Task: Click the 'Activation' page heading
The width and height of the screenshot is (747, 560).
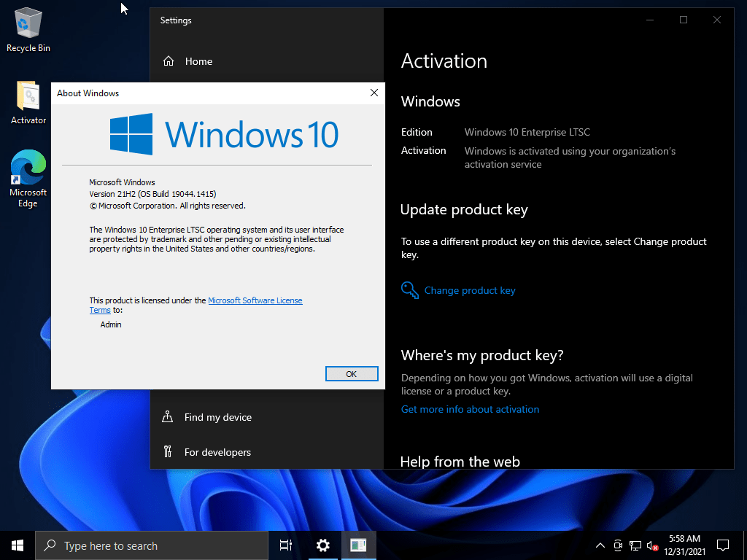Action: click(x=444, y=61)
